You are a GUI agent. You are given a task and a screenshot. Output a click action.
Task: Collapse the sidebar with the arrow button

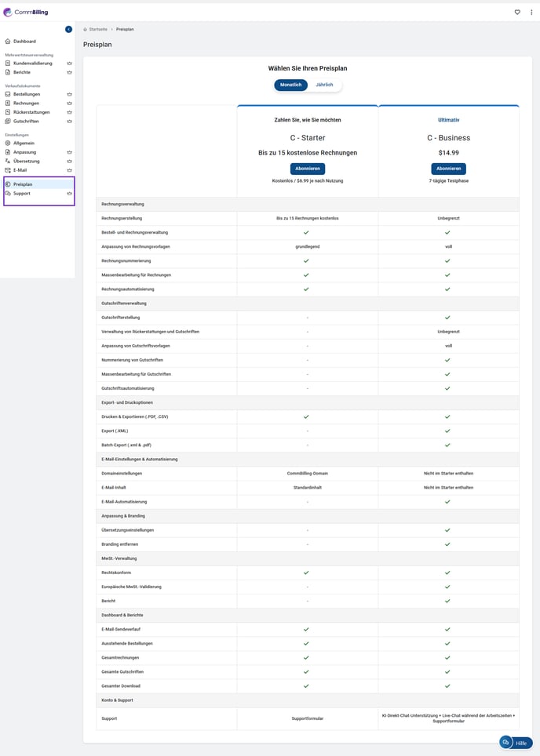pyautogui.click(x=68, y=29)
